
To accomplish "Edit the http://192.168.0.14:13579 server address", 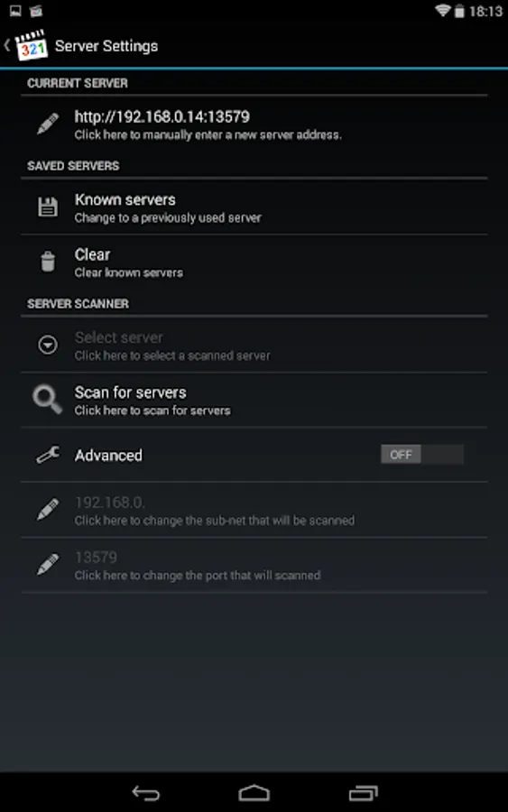I will click(254, 125).
